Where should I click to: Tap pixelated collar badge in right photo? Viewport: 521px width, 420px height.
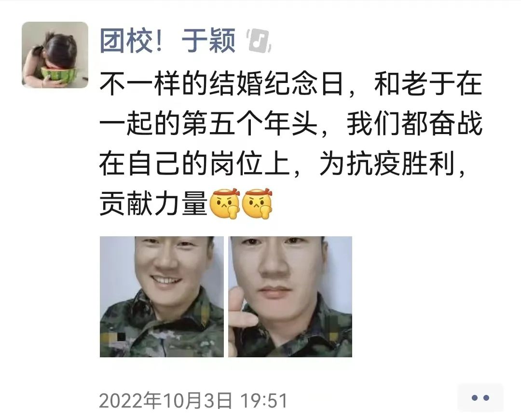[334, 328]
